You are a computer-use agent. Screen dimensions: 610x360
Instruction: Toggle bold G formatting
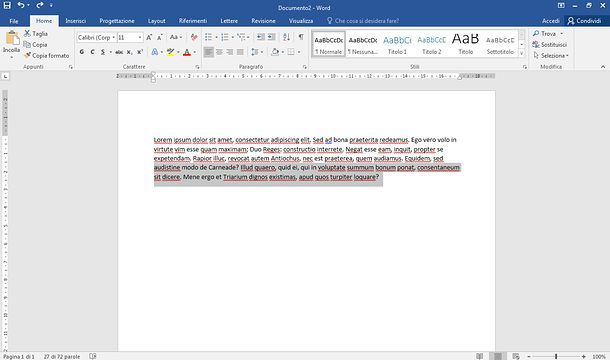click(x=82, y=52)
